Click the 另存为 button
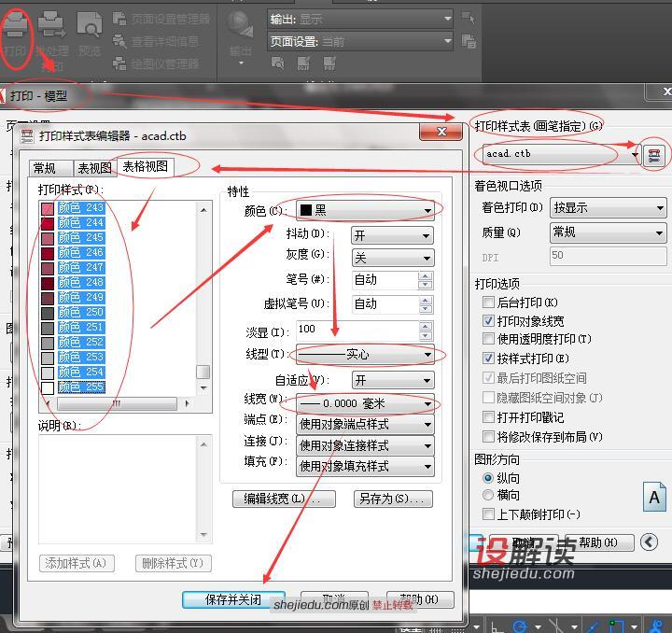 point(393,499)
